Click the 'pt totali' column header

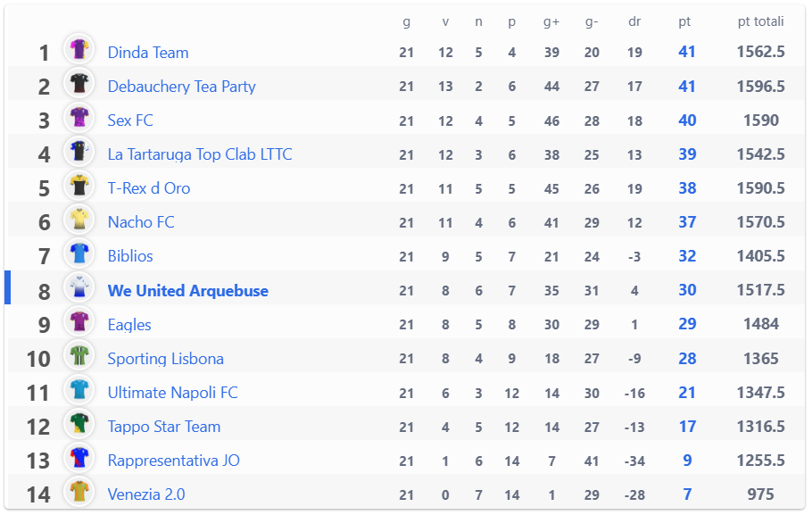point(761,21)
